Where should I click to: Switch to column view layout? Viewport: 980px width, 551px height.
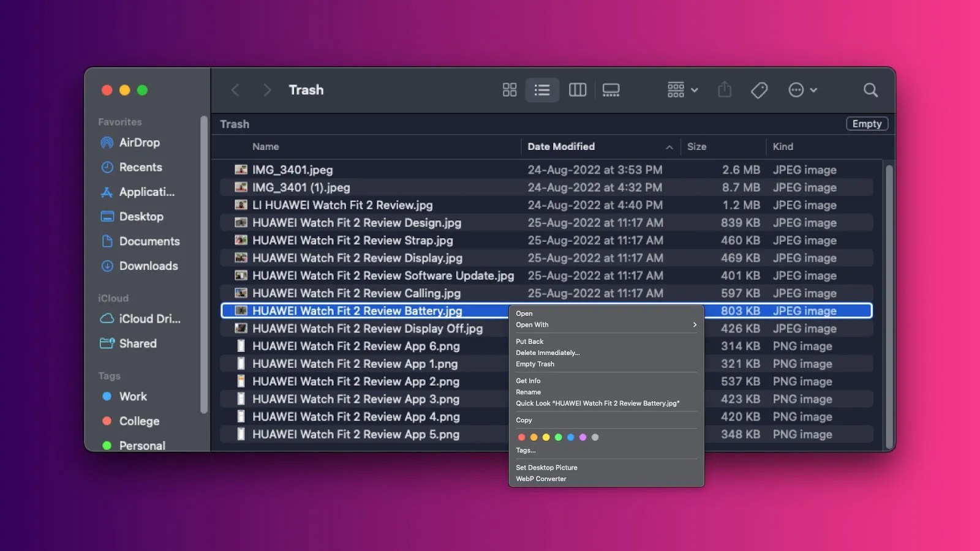pyautogui.click(x=577, y=90)
